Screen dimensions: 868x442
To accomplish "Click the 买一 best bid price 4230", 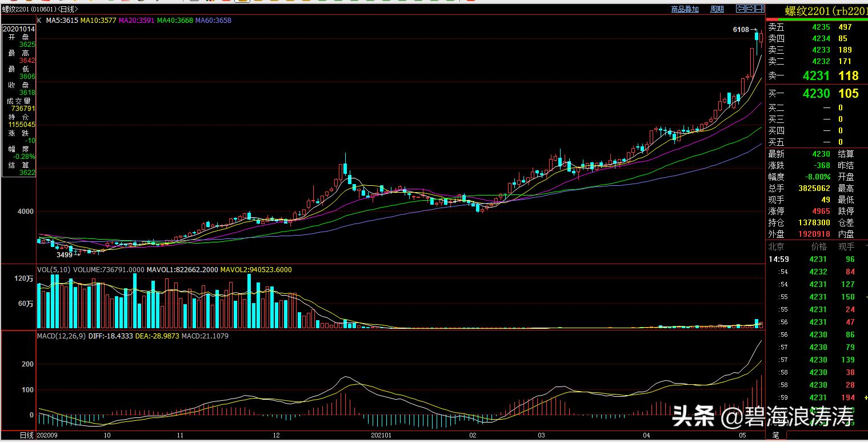I will pyautogui.click(x=816, y=93).
